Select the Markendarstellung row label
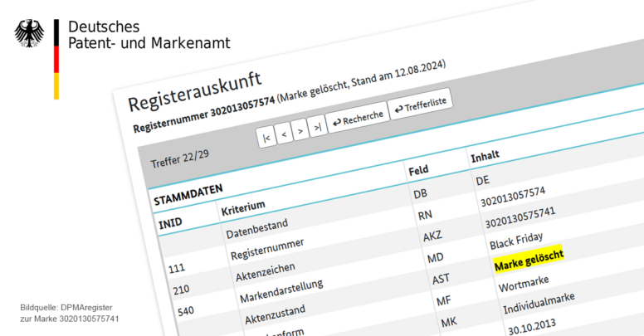The width and height of the screenshot is (644, 336). [281, 291]
